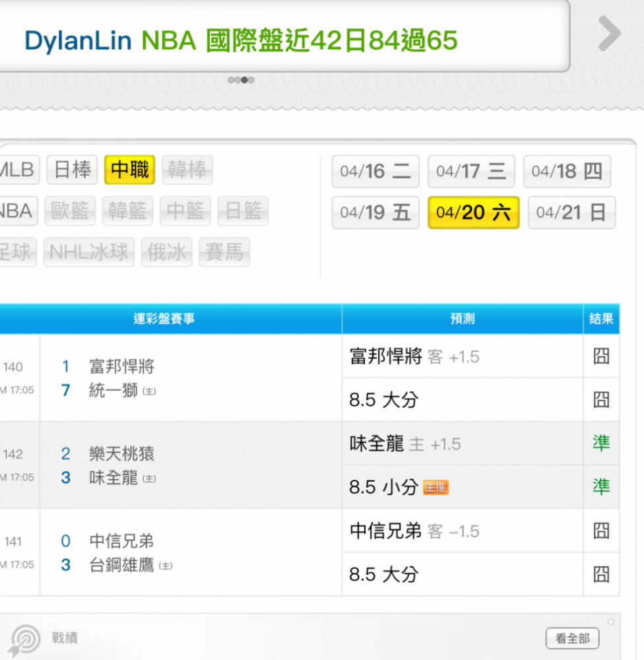Select the 俄冰 league tab
Image resolution: width=644 pixels, height=660 pixels.
[167, 252]
